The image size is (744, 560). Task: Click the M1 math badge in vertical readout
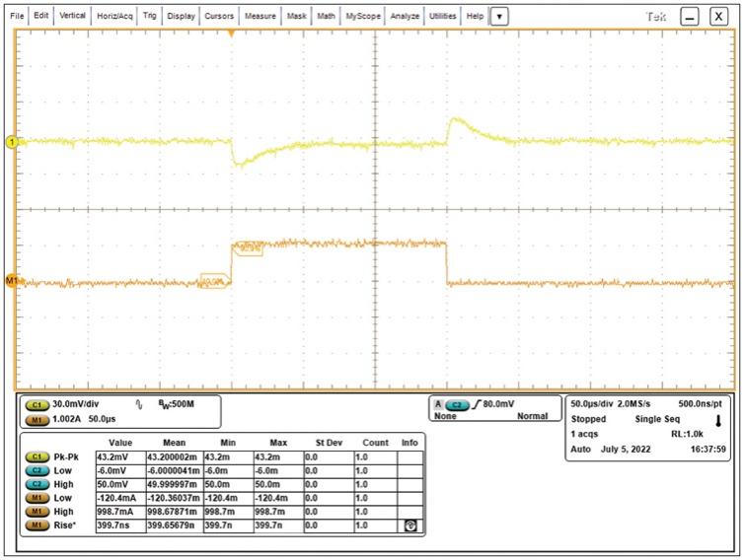pos(38,418)
